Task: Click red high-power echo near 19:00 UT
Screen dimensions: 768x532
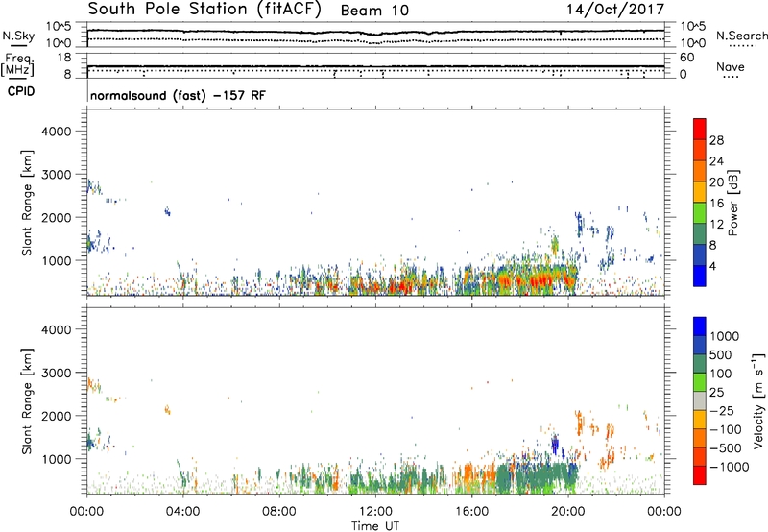Action: point(540,280)
